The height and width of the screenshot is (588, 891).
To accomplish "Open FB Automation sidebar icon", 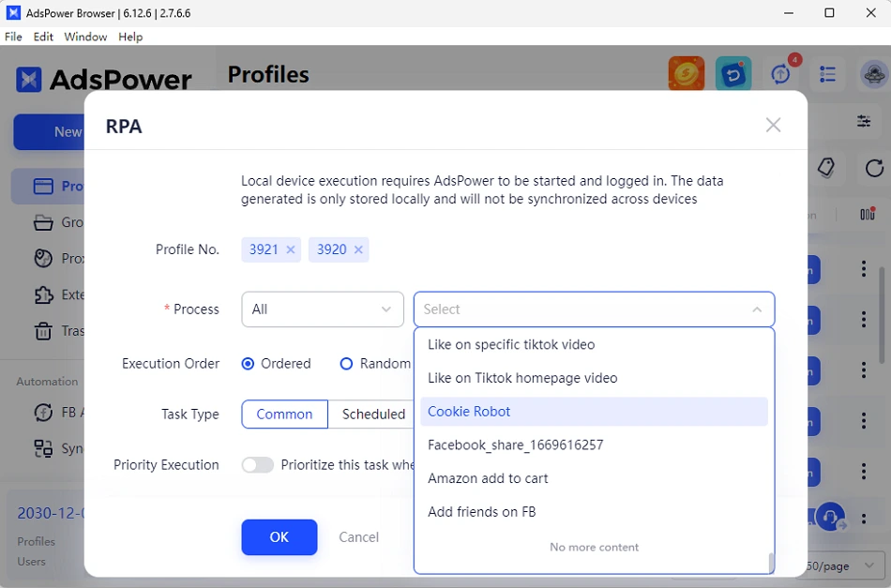I will click(43, 413).
